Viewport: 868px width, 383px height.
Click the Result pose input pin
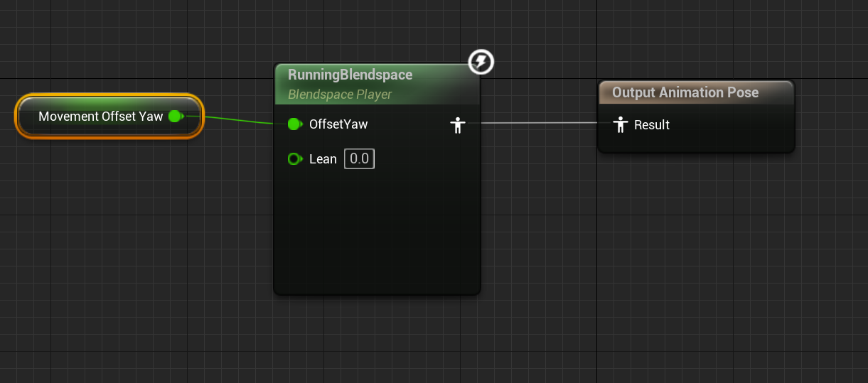(x=620, y=125)
